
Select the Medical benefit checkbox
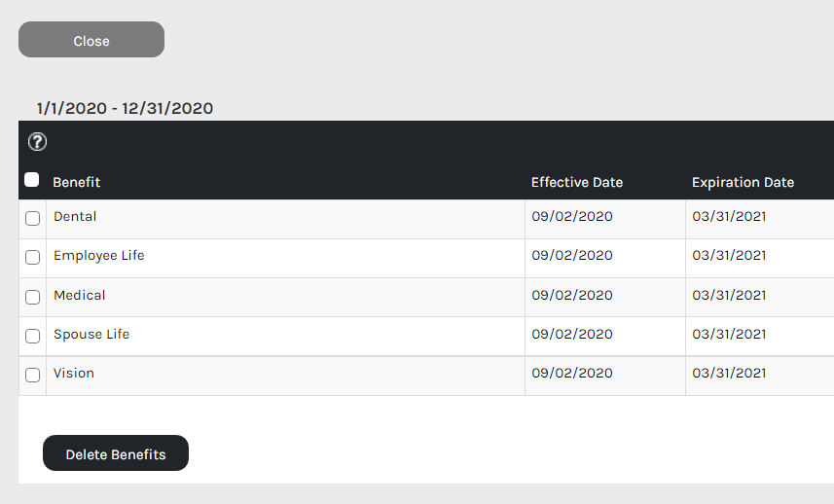pos(32,297)
